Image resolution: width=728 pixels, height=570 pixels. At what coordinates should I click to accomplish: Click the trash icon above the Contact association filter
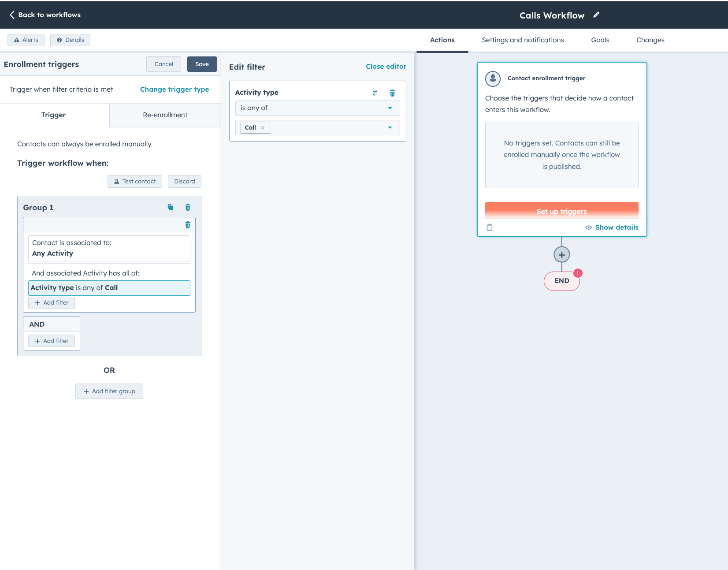(x=188, y=225)
